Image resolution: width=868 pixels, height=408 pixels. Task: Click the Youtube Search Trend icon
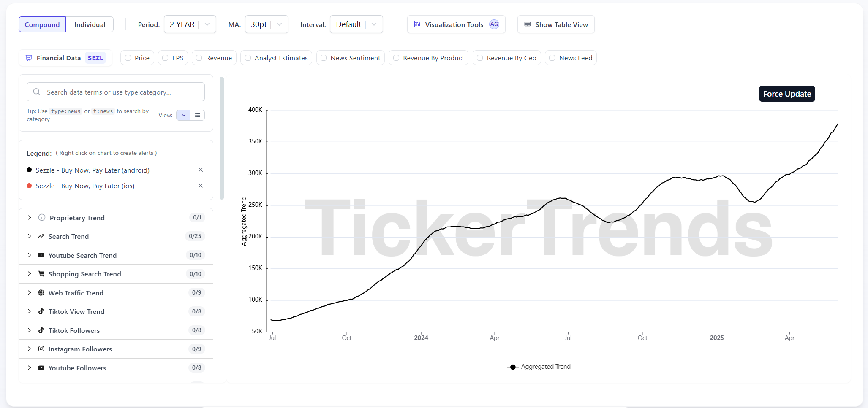pos(41,255)
